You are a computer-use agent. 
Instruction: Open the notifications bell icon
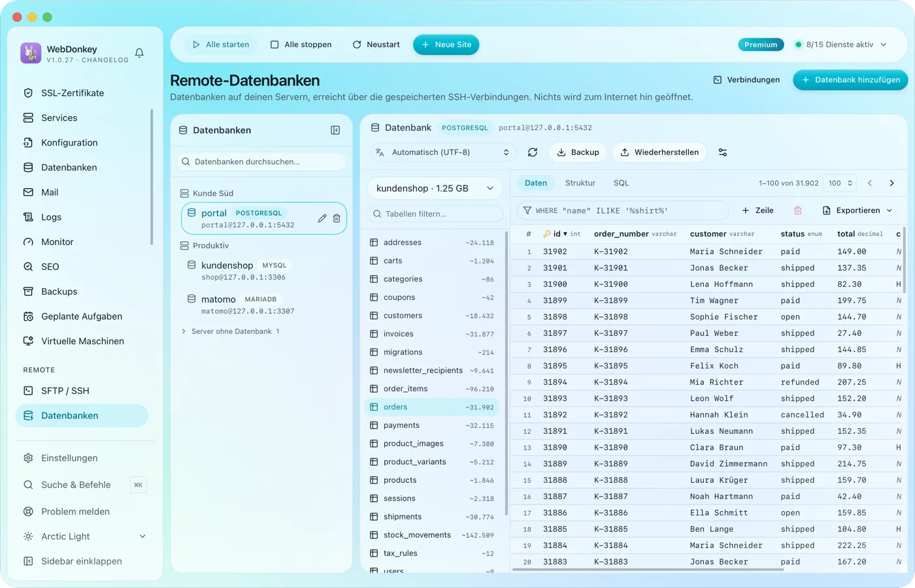tap(139, 53)
